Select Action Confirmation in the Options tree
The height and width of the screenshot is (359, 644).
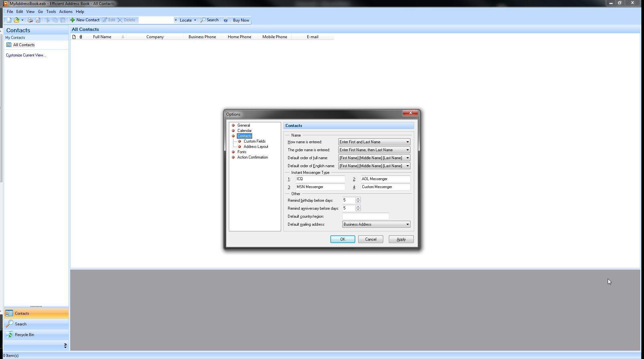[252, 157]
